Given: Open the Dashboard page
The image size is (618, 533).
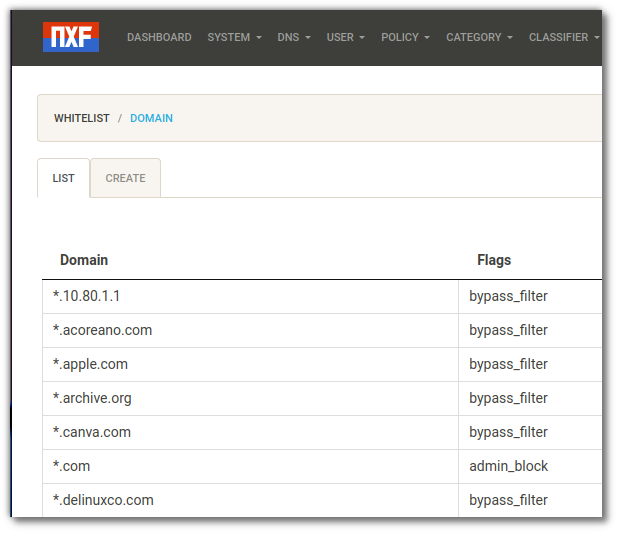Looking at the screenshot, I should [159, 37].
